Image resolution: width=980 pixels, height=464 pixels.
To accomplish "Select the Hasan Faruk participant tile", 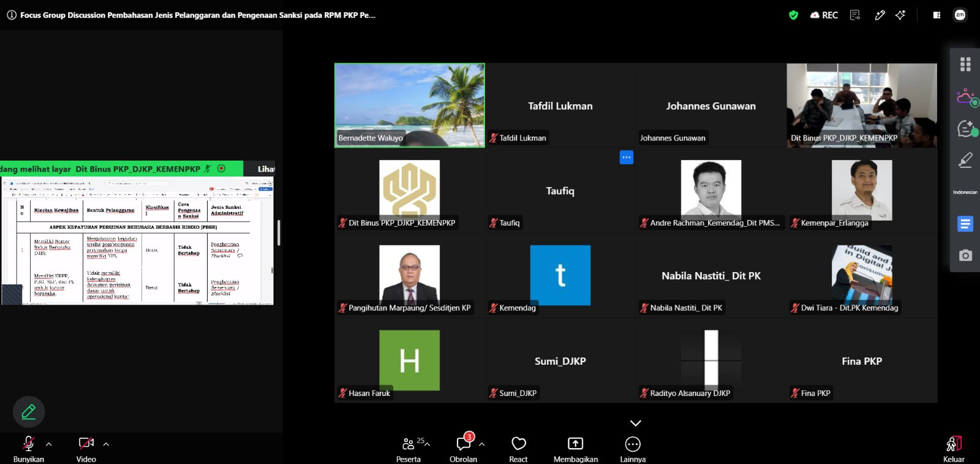I will [x=410, y=360].
